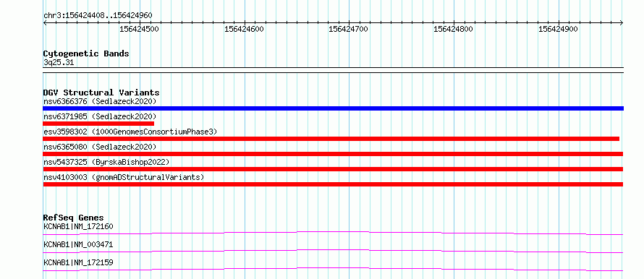Open nsv5437325 (ByrskaBishop2022) label

106,162
